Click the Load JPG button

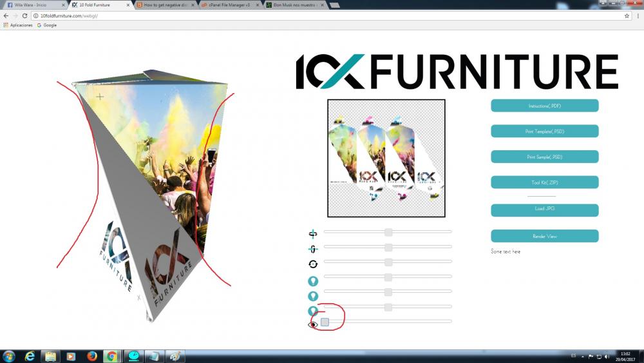point(545,210)
